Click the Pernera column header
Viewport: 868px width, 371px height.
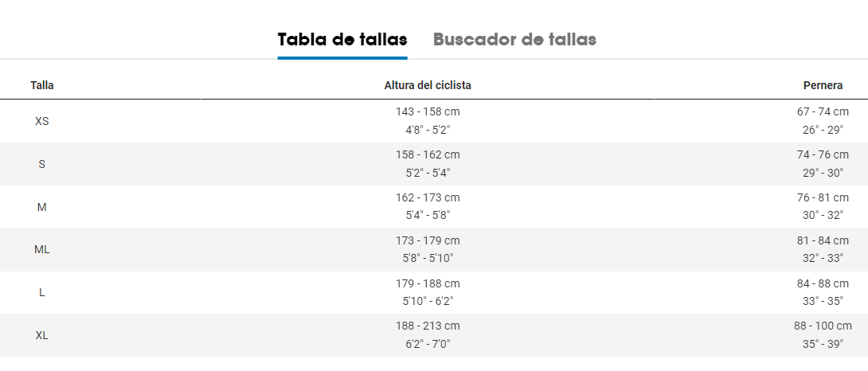coord(823,85)
